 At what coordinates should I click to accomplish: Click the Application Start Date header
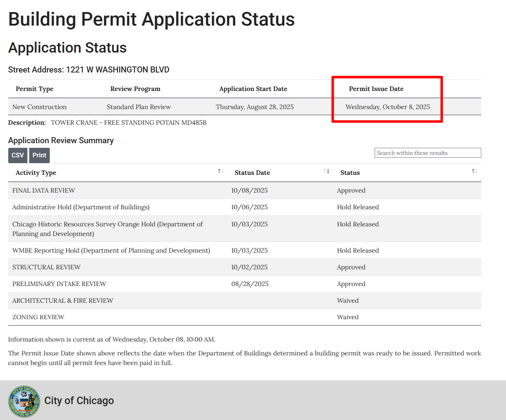tap(253, 89)
